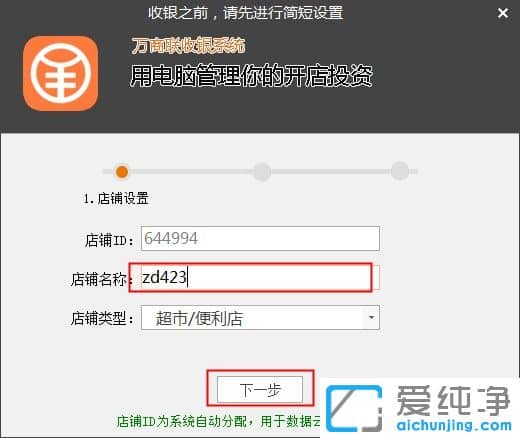
Task: Click the orange cashier system logo icon
Action: tap(60, 73)
